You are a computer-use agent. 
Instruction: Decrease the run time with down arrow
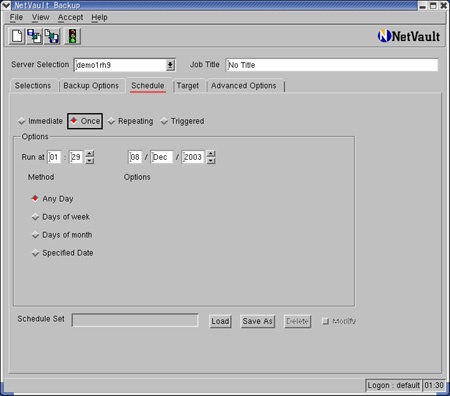(x=90, y=161)
